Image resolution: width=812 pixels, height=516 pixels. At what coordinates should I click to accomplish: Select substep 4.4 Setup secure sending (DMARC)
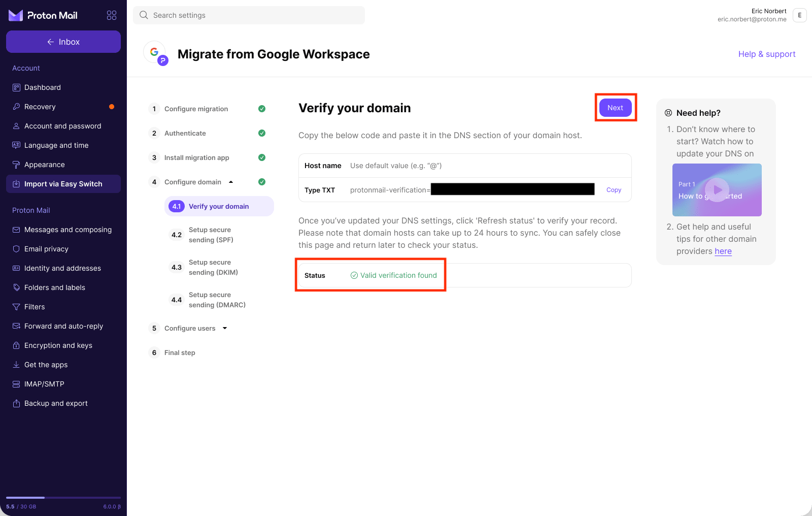point(219,300)
